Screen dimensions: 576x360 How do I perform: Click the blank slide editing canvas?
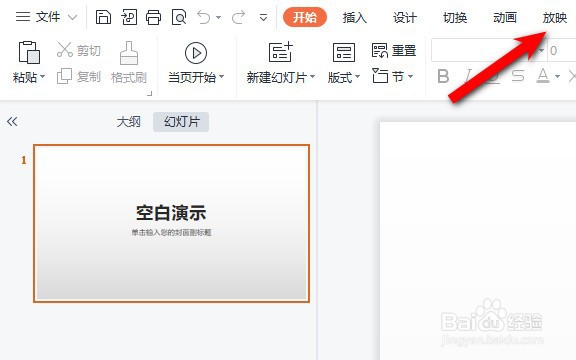pos(478,241)
